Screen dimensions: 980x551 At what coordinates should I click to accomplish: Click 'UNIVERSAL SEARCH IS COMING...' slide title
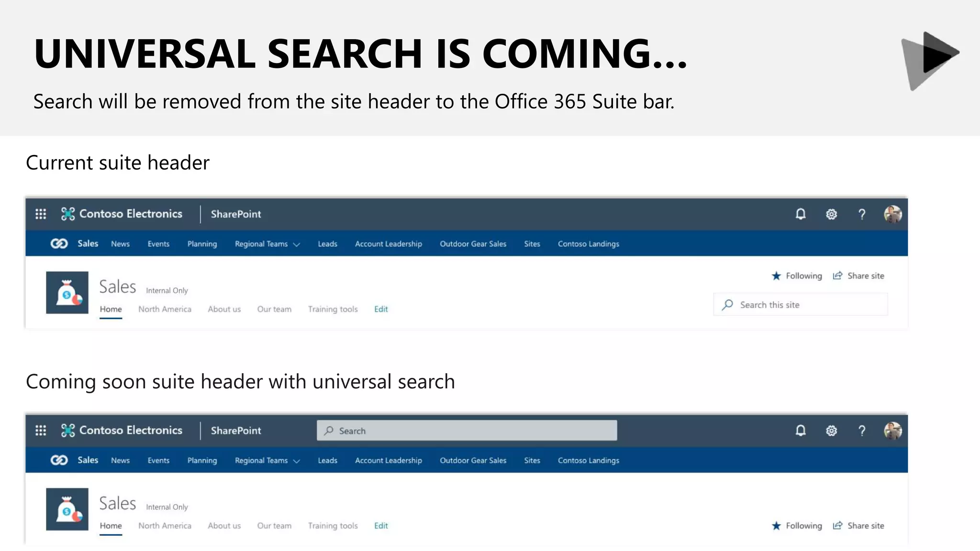click(361, 53)
